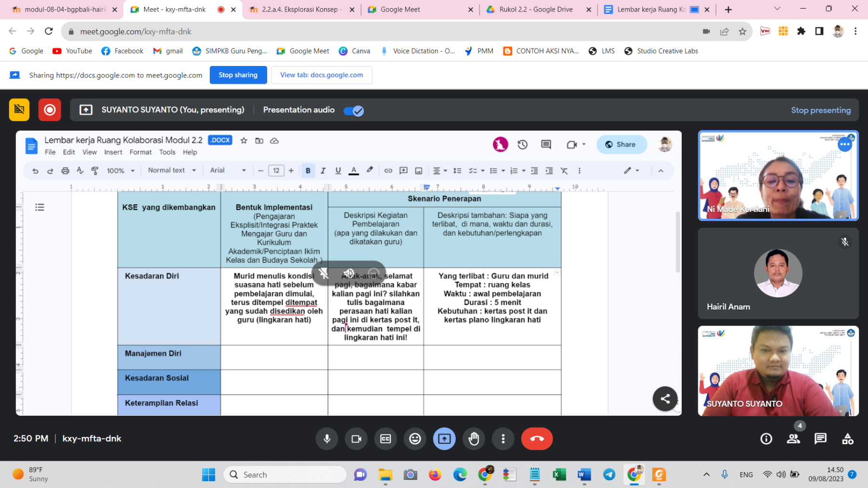Open the Arial font dropdown
The image size is (868, 488).
tap(228, 171)
